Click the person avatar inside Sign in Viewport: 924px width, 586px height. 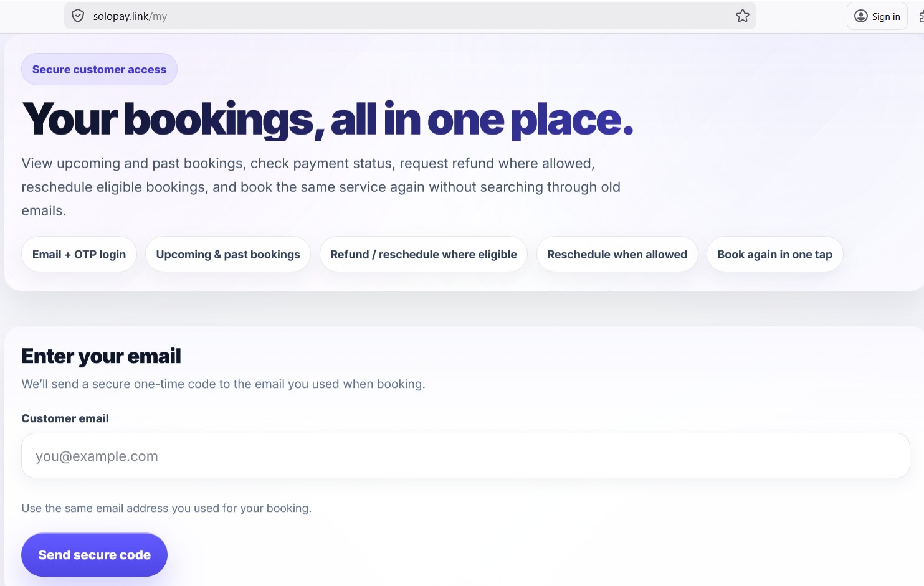[x=860, y=16]
